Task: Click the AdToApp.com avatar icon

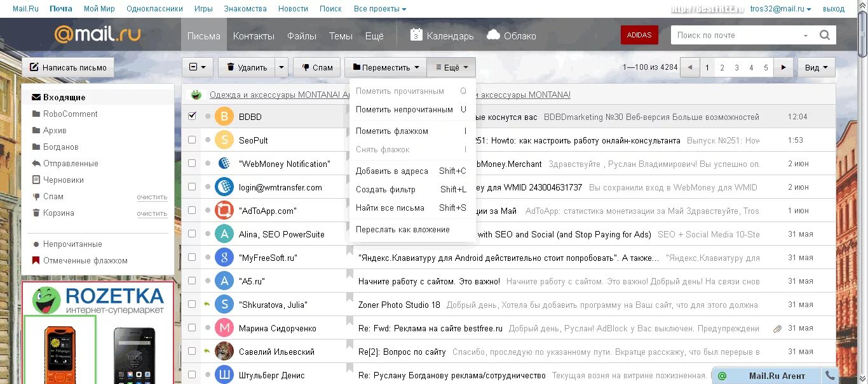Action: pyautogui.click(x=224, y=210)
